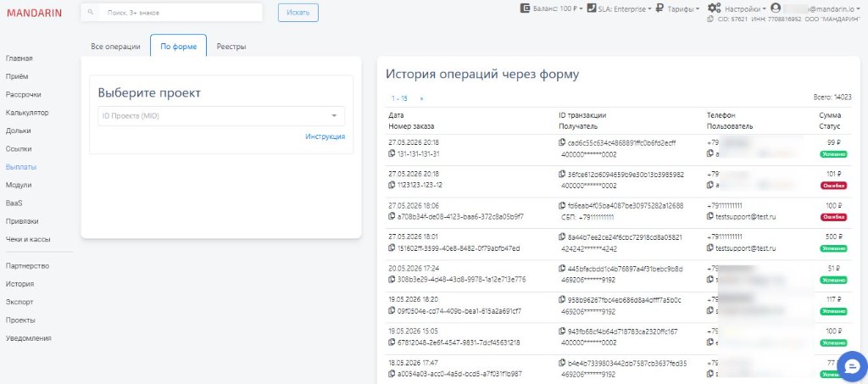Viewport: 868px width, 384px height.
Task: Copy transaction ID 8a44b7ee2ce2
Action: (563, 237)
